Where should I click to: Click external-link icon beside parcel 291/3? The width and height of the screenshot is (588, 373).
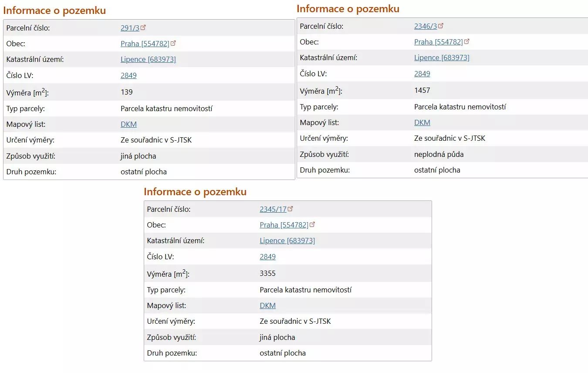(x=143, y=27)
